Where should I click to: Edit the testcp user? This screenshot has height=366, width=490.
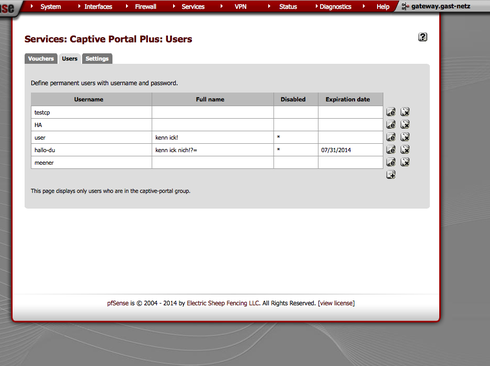click(391, 112)
